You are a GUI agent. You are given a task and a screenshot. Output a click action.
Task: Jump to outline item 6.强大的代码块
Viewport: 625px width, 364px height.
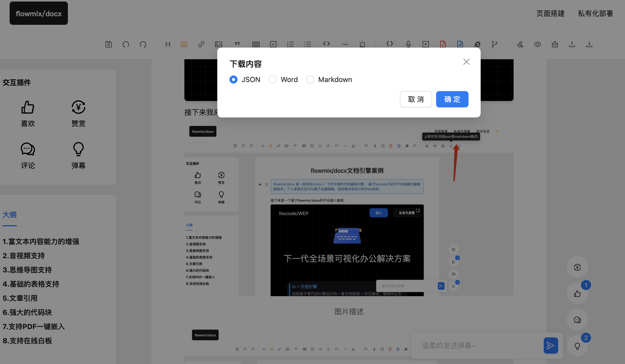click(27, 312)
